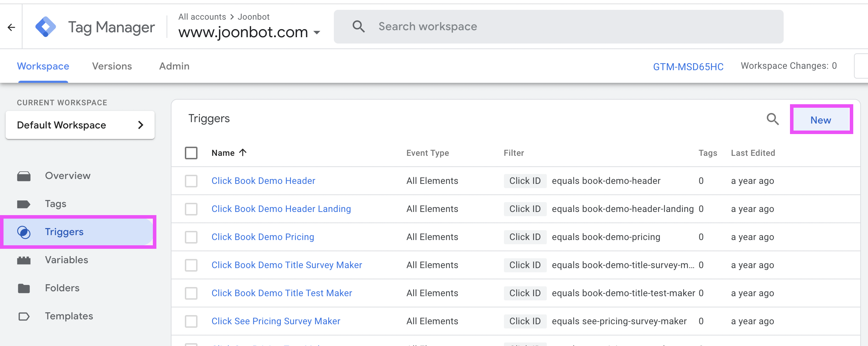Open the Click See Pricing Survey Maker trigger
Image resolution: width=868 pixels, height=346 pixels.
coord(276,321)
